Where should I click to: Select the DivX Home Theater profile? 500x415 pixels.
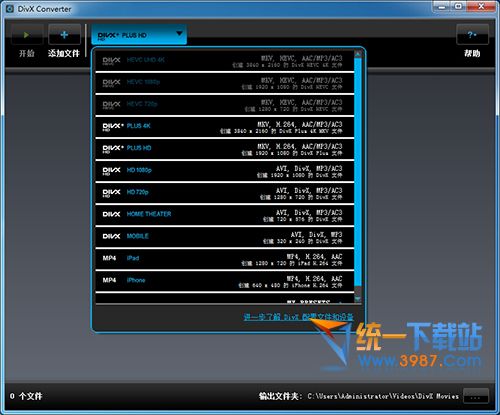point(225,215)
